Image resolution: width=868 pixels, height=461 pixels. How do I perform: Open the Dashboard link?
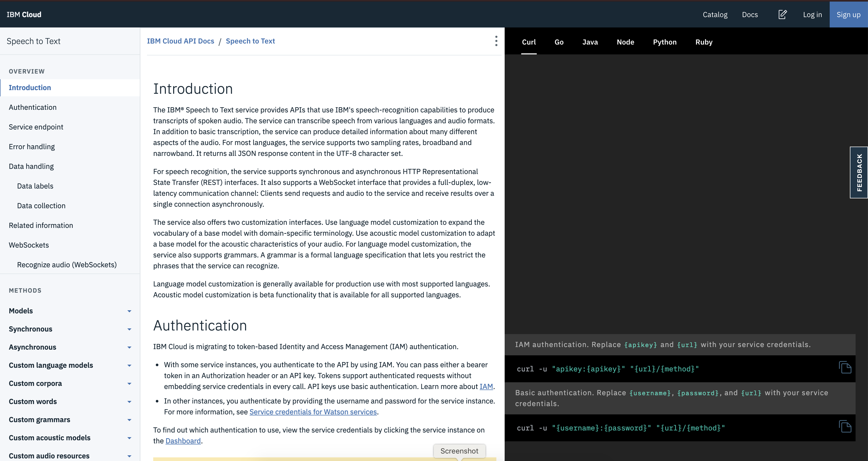[x=183, y=441]
